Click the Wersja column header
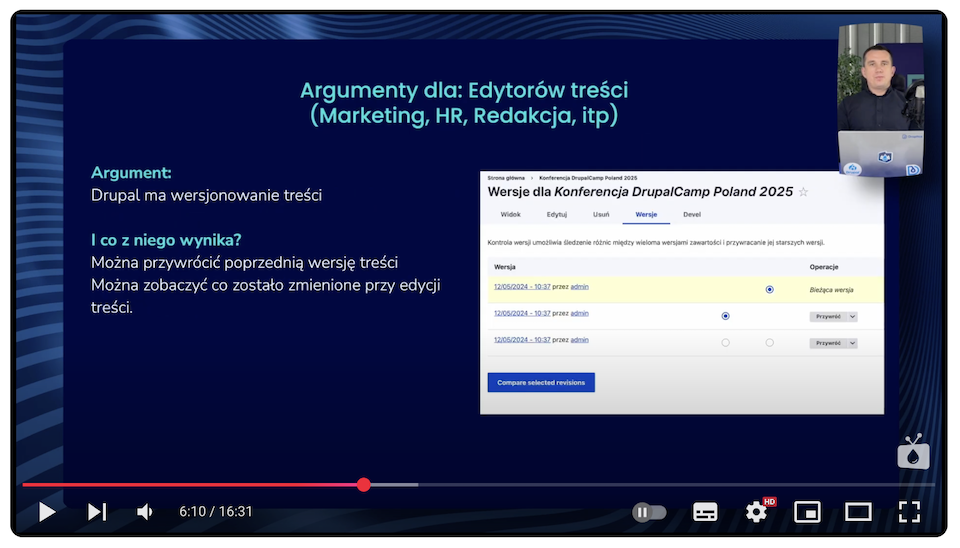 [504, 267]
